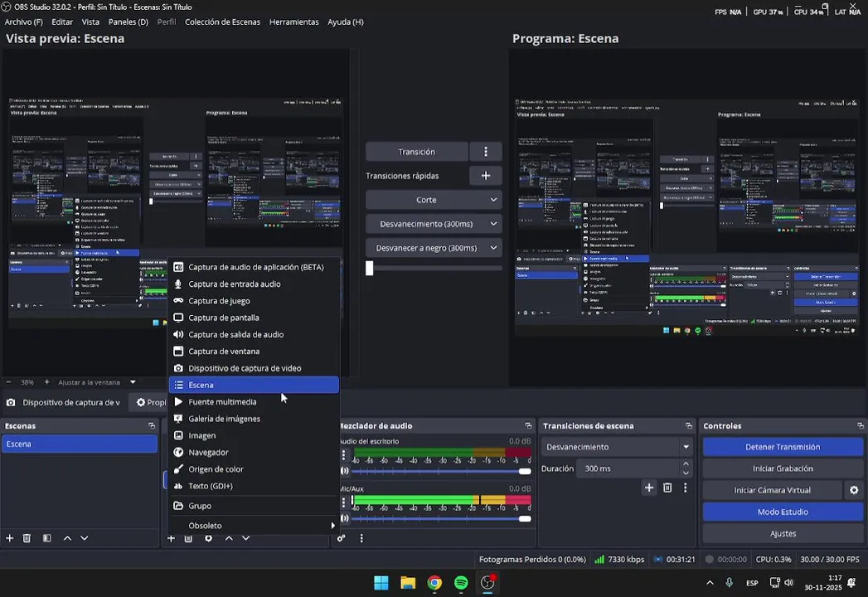Choose Captura de pantalla from source menu
The image size is (868, 597).
(x=254, y=318)
